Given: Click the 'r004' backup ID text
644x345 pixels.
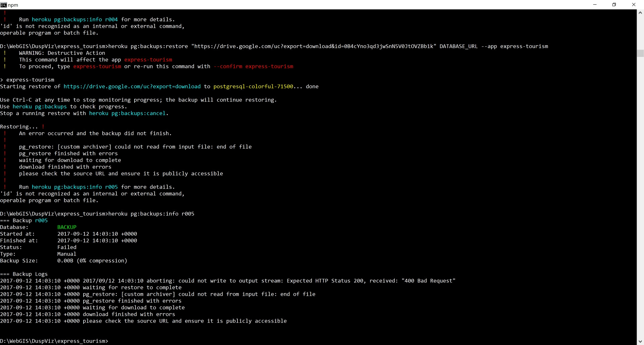Looking at the screenshot, I should 111,19.
